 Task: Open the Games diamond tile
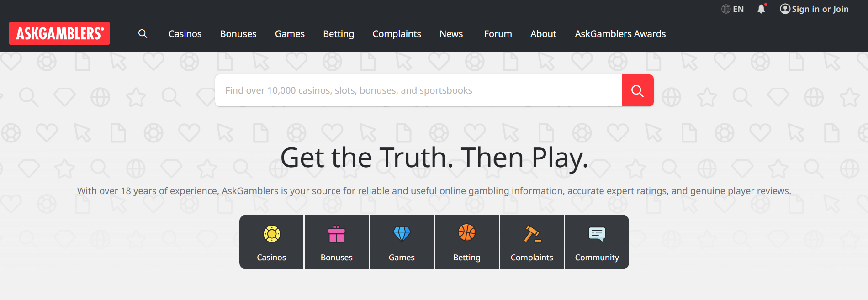[x=402, y=242]
